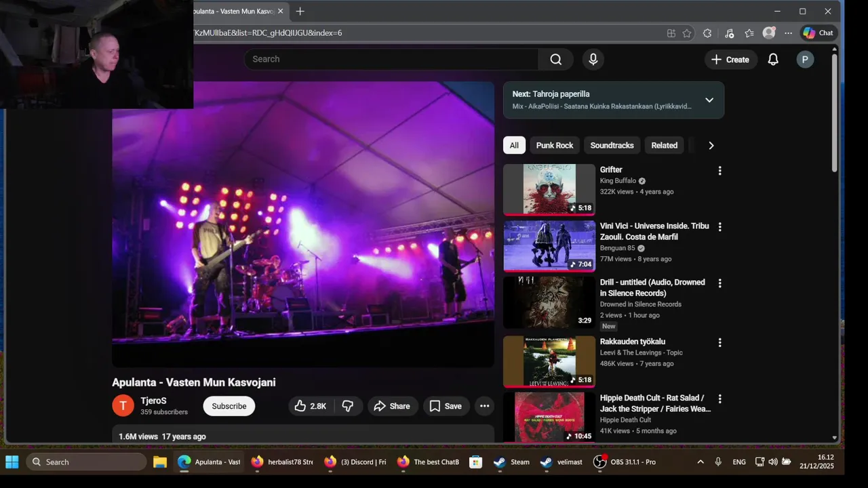The image size is (868, 488).
Task: Open the Grifter video title link
Action: point(611,169)
